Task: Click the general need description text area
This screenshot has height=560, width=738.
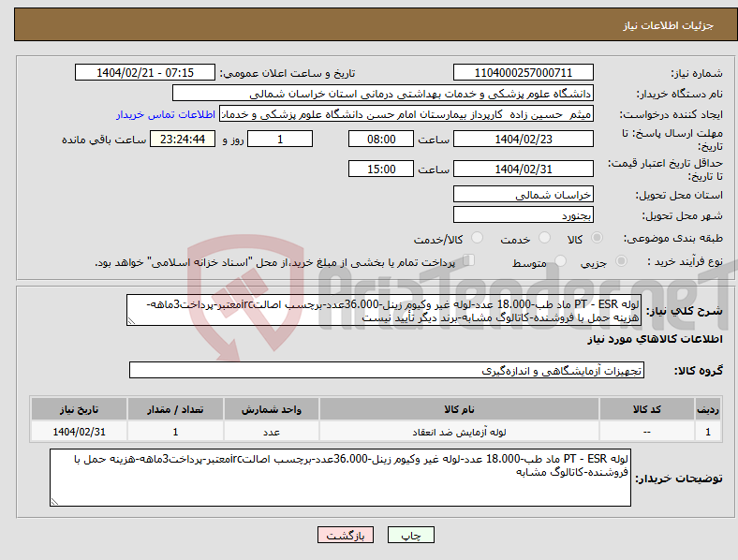Action: point(384,310)
